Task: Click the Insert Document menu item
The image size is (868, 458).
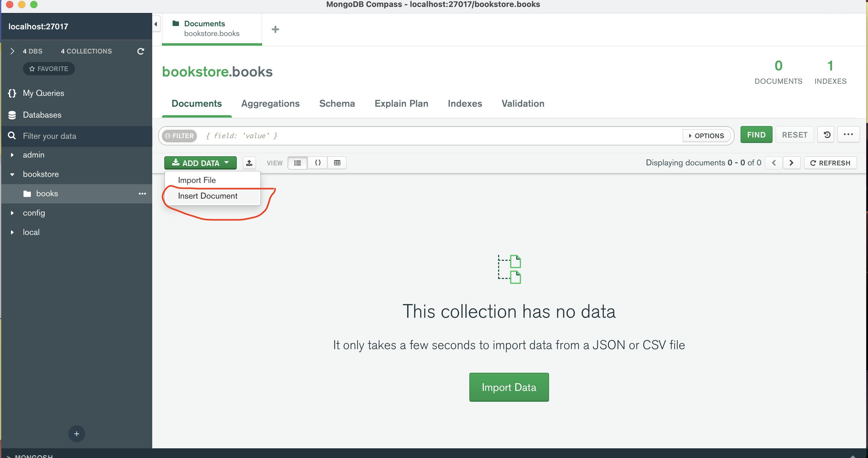Action: 208,195
